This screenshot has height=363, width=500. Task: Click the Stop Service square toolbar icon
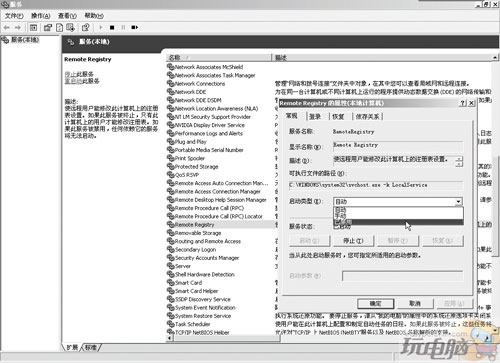point(112,28)
